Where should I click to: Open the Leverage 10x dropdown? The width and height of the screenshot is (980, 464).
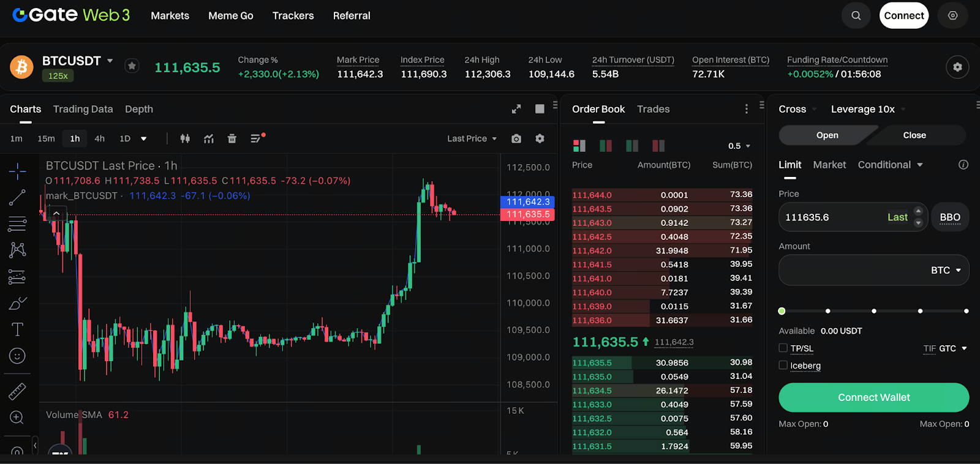pos(868,109)
